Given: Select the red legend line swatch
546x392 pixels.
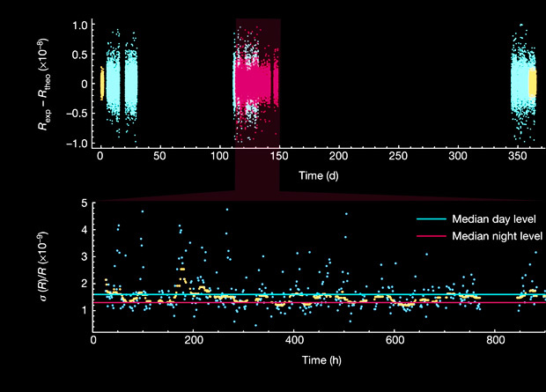Looking at the screenshot, I should [431, 237].
